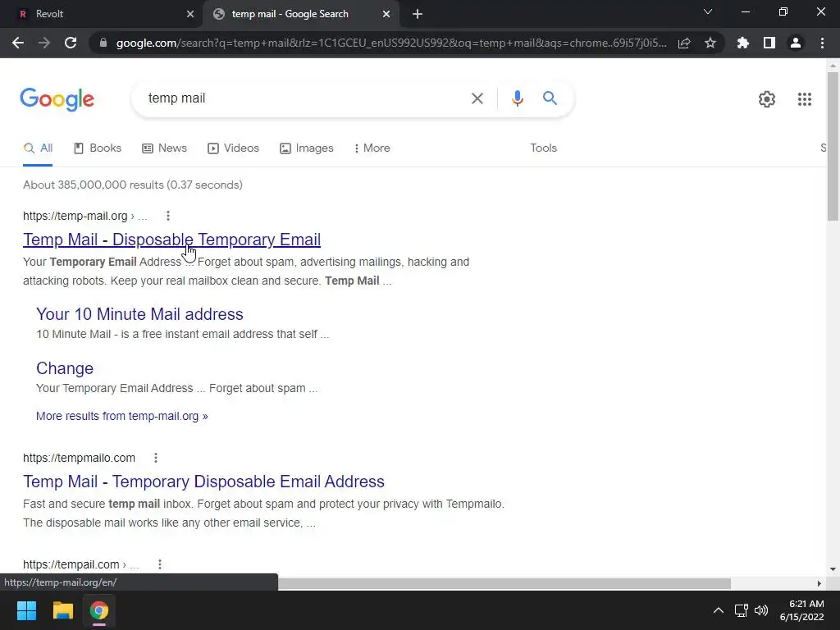Click the magnifier search button
Screen dimensions: 840x630
tap(550, 98)
